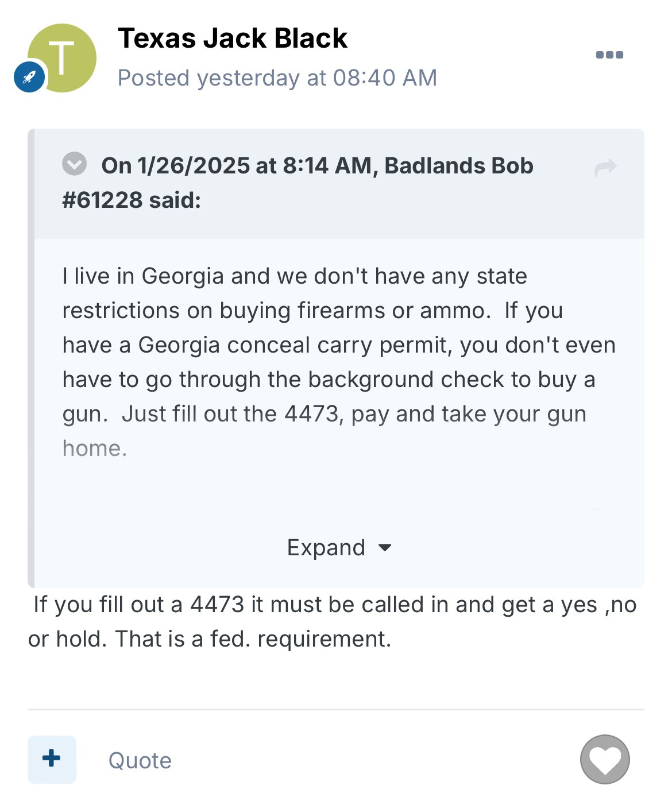This screenshot has width=672, height=789.
Task: Click the "Badlands Bob" name in quote header
Action: [458, 166]
